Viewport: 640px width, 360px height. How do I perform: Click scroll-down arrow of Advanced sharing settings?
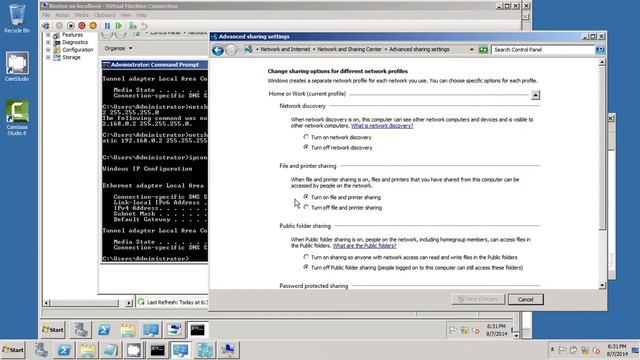602,285
